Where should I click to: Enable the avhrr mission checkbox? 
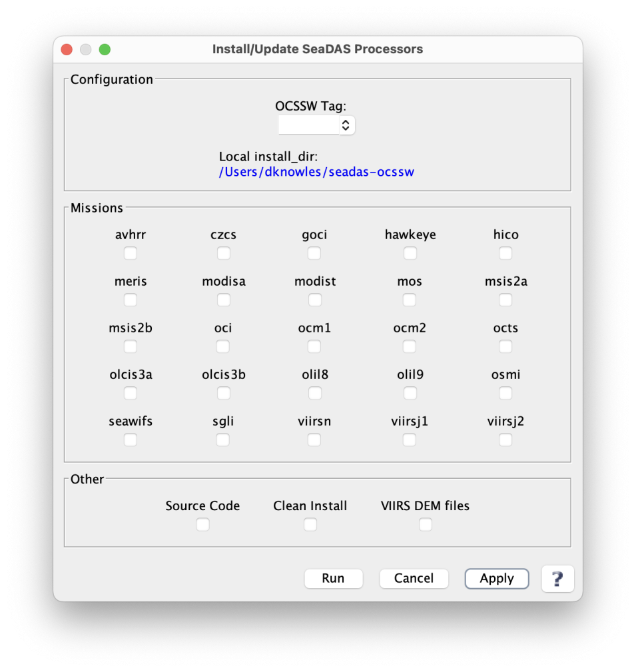[x=130, y=253]
